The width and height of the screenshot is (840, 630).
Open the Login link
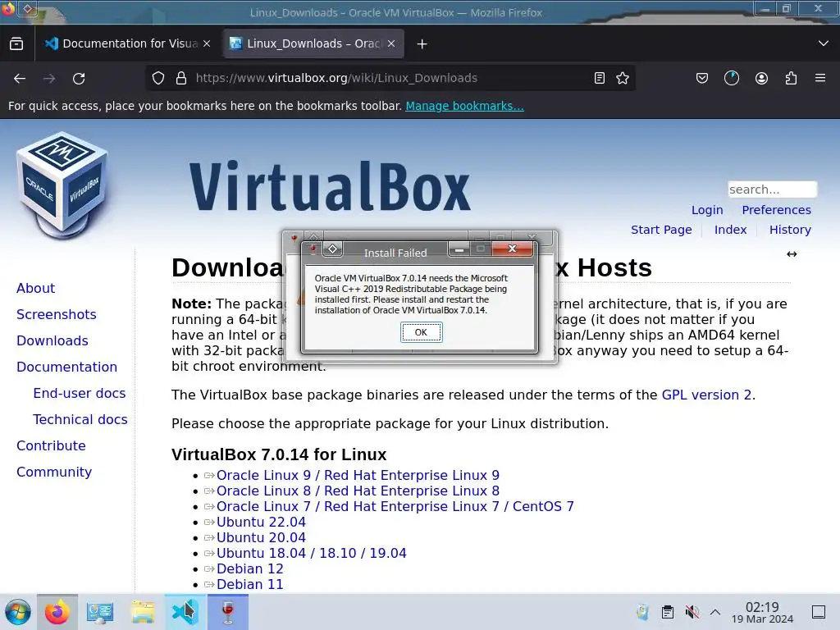click(707, 210)
